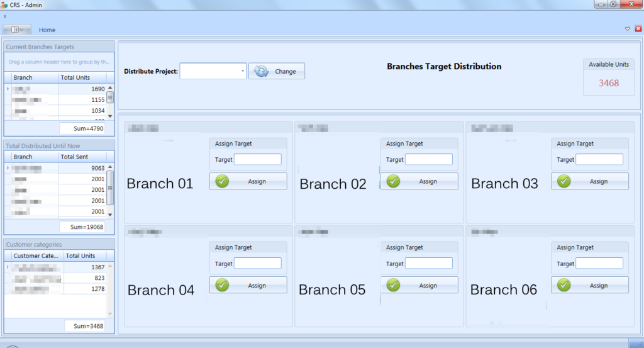Click the group-by drop area in Current Branches Targets

(x=59, y=62)
